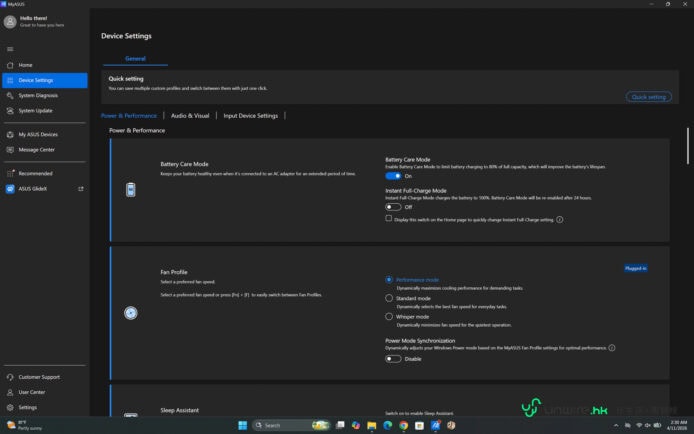Viewport: 694px width, 434px height.
Task: Open File Explorer from taskbar
Action: 372,425
